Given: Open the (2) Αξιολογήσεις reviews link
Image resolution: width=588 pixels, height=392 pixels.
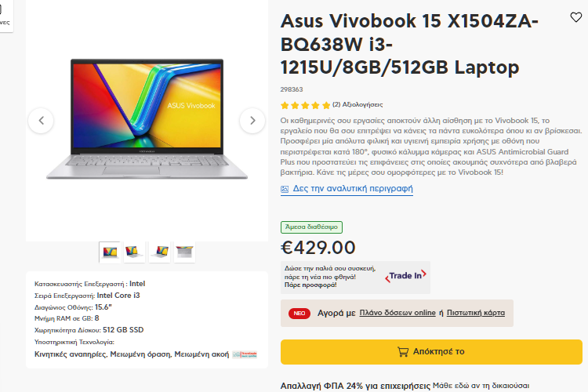Looking at the screenshot, I should pyautogui.click(x=358, y=104).
